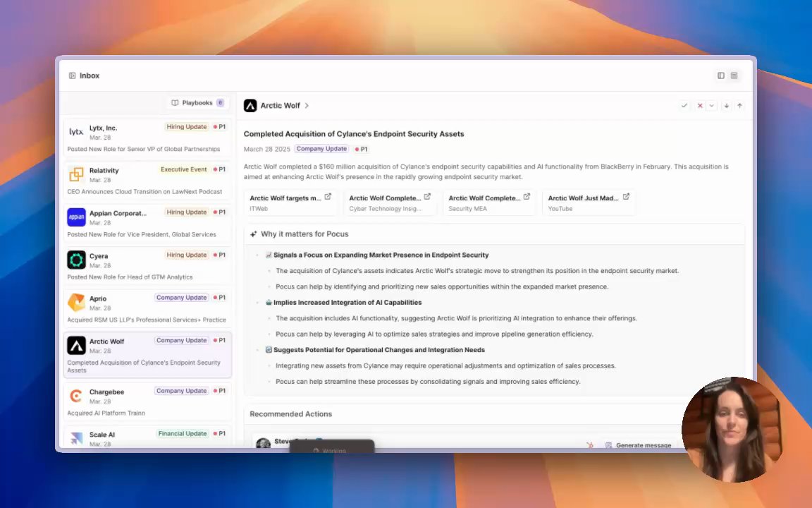Click P1 badge on Chargebee item
This screenshot has width=812, height=508.
[x=220, y=391]
